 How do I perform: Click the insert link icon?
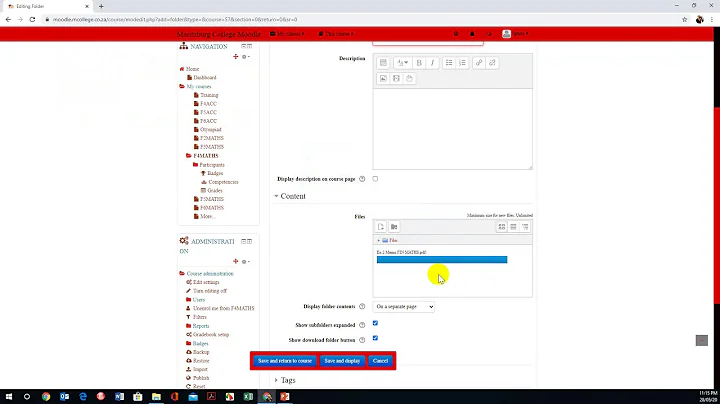[x=478, y=63]
